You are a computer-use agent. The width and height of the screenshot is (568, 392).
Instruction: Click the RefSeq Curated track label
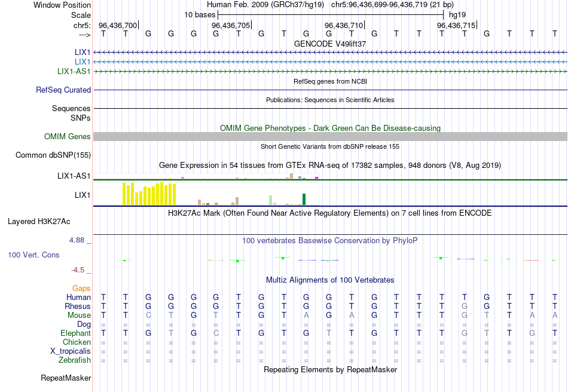click(63, 90)
